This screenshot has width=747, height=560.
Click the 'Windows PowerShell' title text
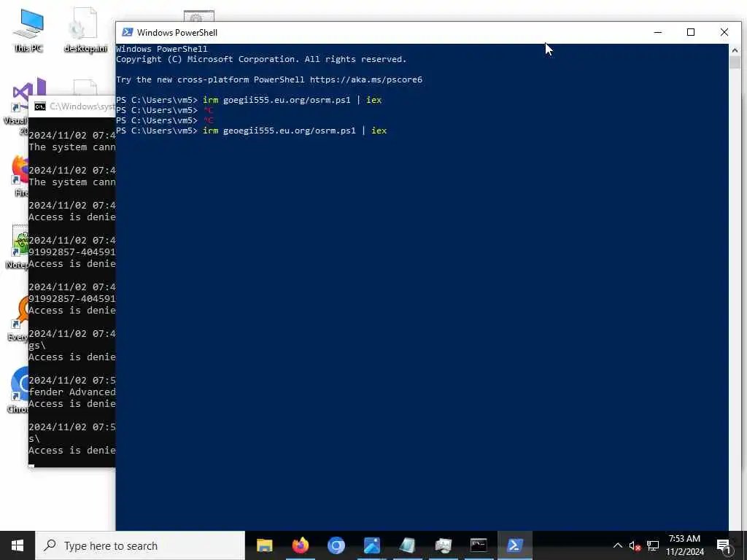(177, 32)
